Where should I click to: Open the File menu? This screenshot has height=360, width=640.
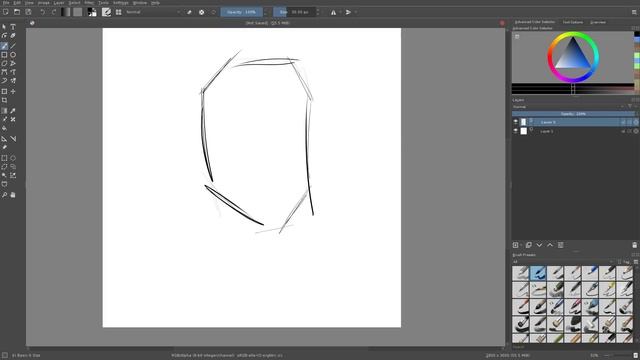click(x=6, y=3)
